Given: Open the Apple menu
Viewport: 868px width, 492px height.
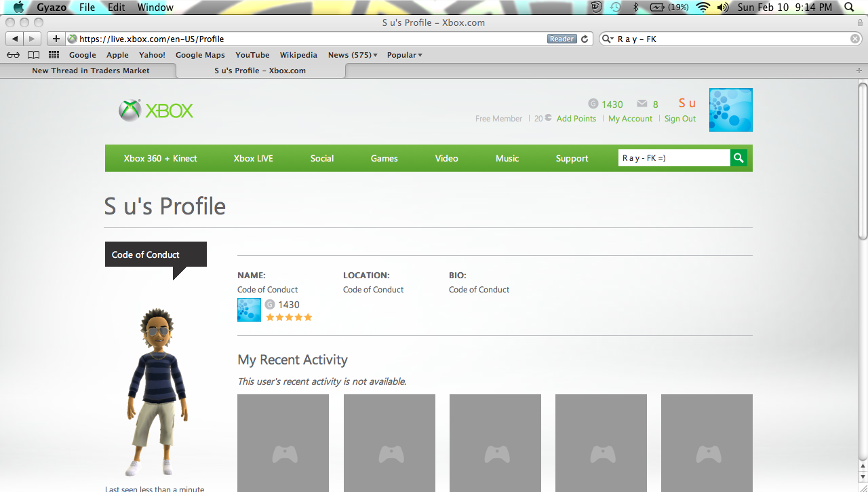Looking at the screenshot, I should click(x=18, y=7).
